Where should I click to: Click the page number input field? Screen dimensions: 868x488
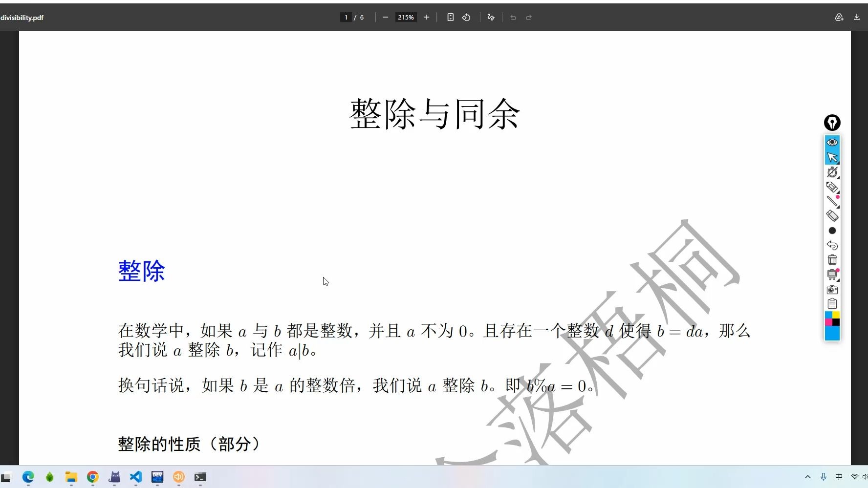(x=346, y=18)
